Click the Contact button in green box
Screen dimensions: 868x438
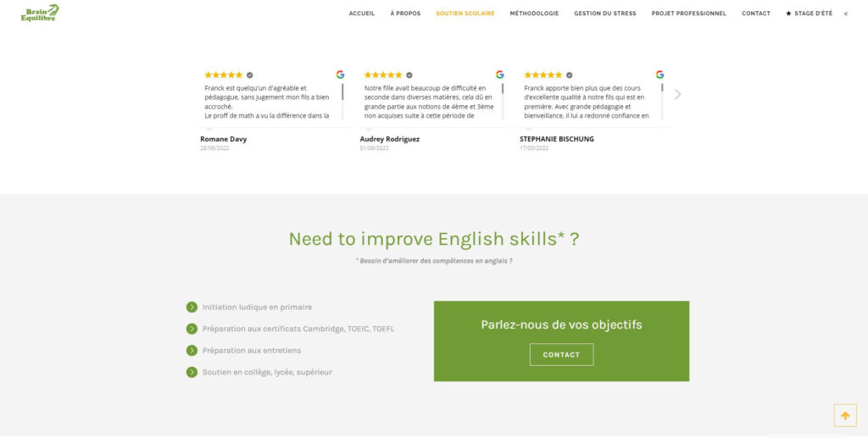(561, 354)
